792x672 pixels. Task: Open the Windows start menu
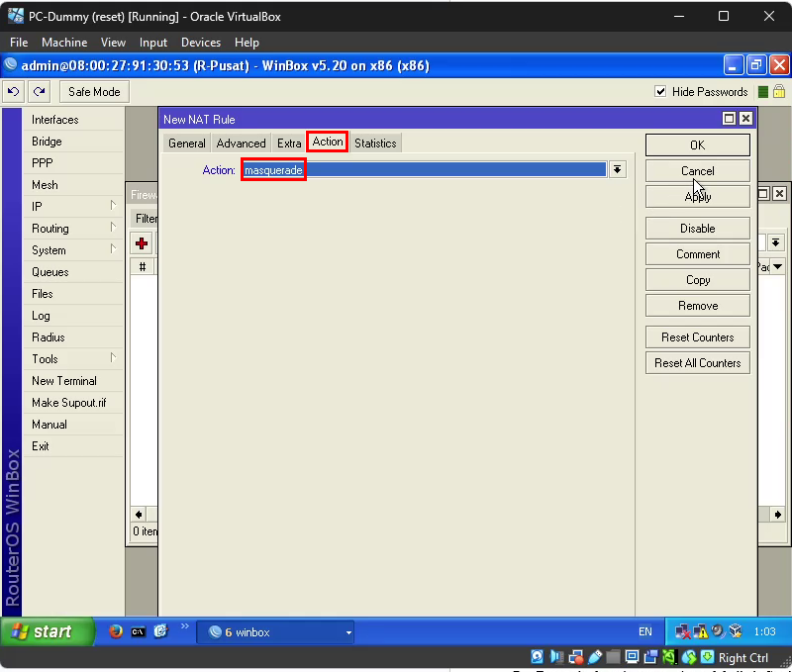click(48, 631)
